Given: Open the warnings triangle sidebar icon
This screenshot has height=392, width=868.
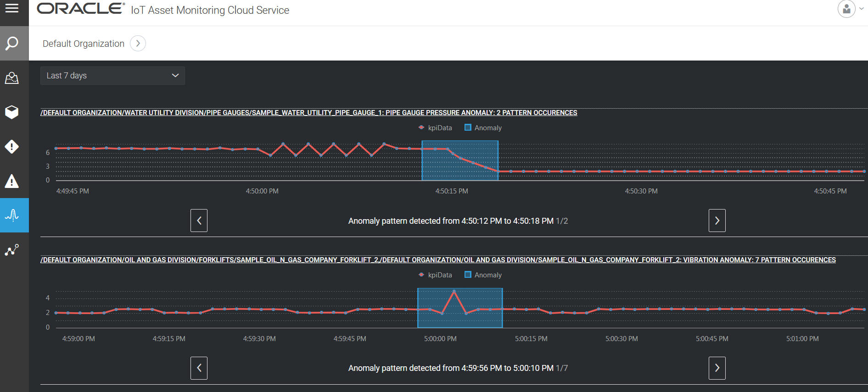Looking at the screenshot, I should click(12, 181).
